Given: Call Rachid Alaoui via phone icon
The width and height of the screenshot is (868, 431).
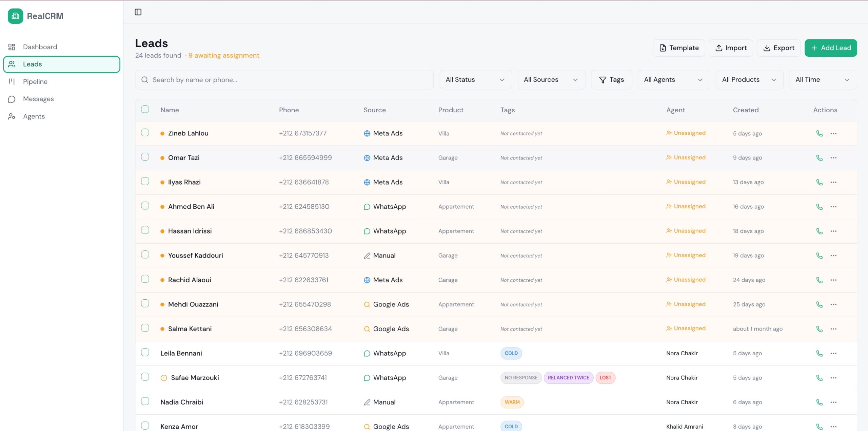Looking at the screenshot, I should pyautogui.click(x=819, y=280).
